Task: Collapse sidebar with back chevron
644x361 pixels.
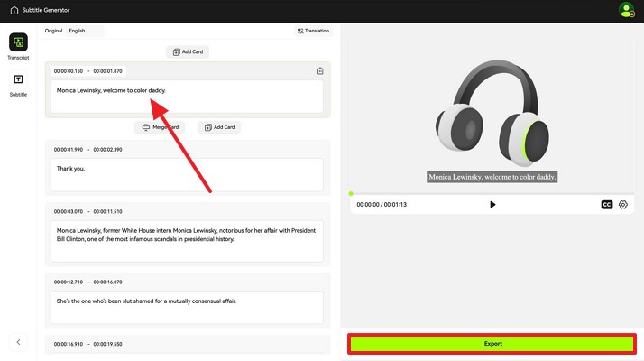Action: [18, 342]
